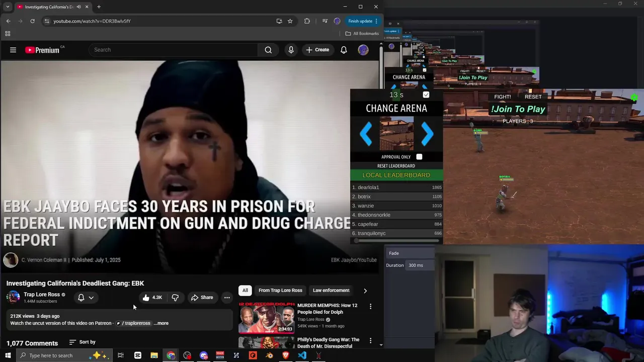Open notification preference dropdown for Trap Lore Ross

(86, 298)
